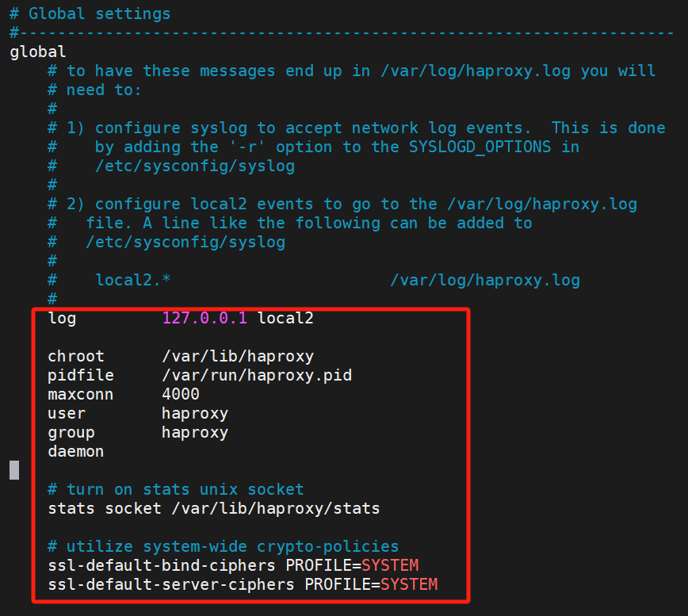
Task: Select the word 'global' at the block start
Action: click(36, 51)
